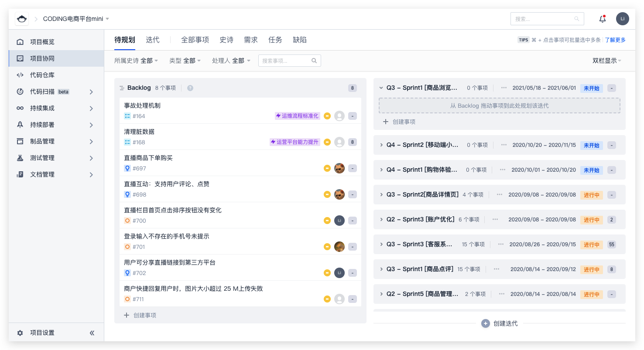
Task: Click assignee avatar on 直播商品下单购买 row
Action: (339, 168)
